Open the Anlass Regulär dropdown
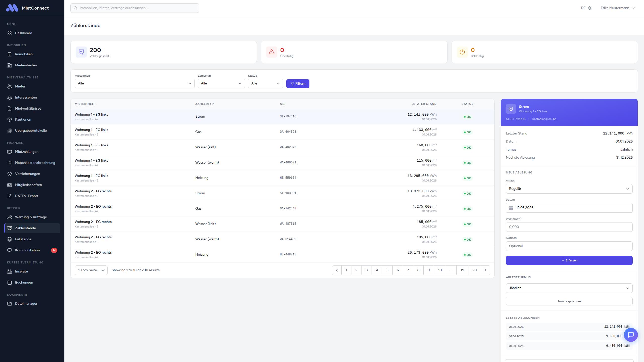Viewport: 644px width, 362px height. [569, 189]
